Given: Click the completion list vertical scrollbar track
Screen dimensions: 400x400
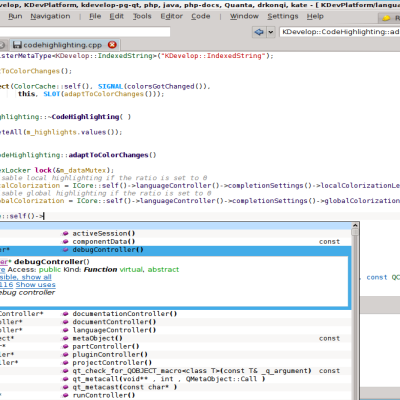Looking at the screenshot, I should click(x=355, y=317).
